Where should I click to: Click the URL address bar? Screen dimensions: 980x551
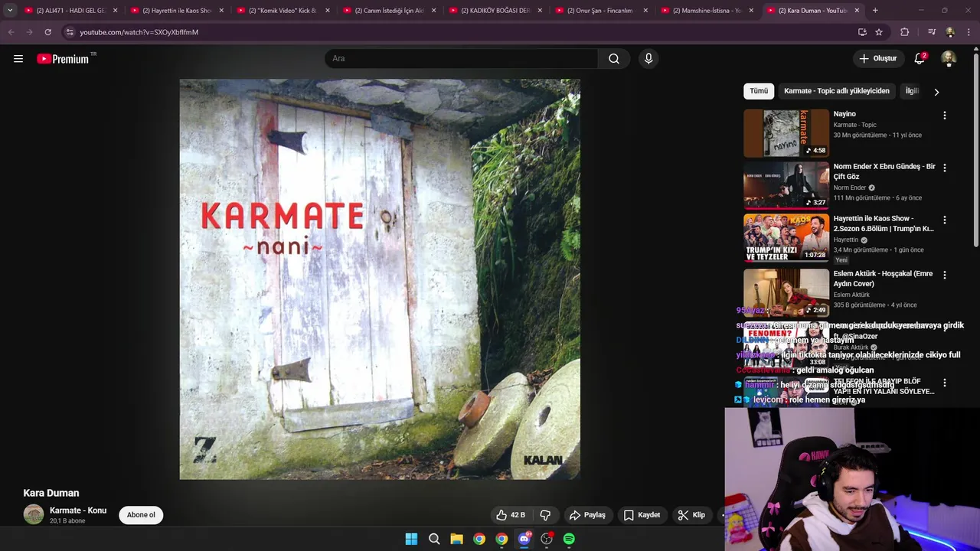[x=459, y=32]
